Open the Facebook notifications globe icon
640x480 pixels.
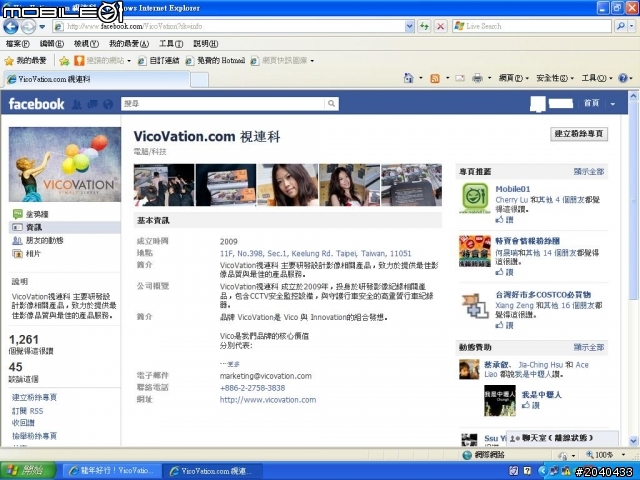108,104
